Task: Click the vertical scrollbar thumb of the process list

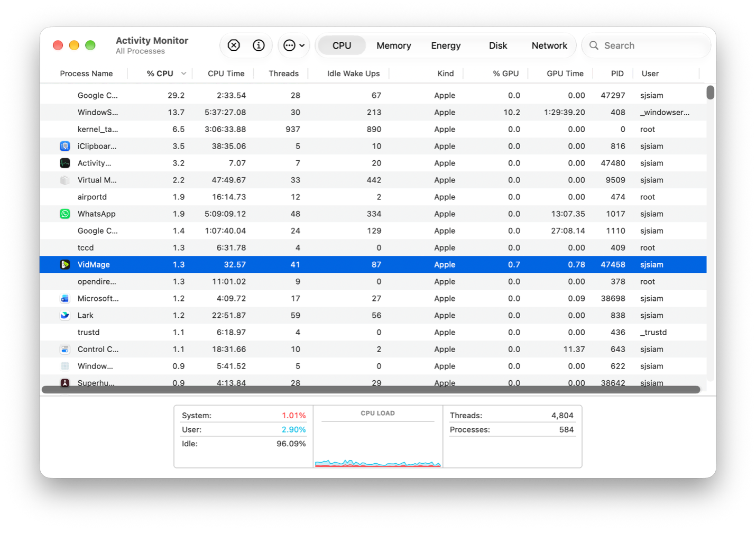Action: pos(711,93)
